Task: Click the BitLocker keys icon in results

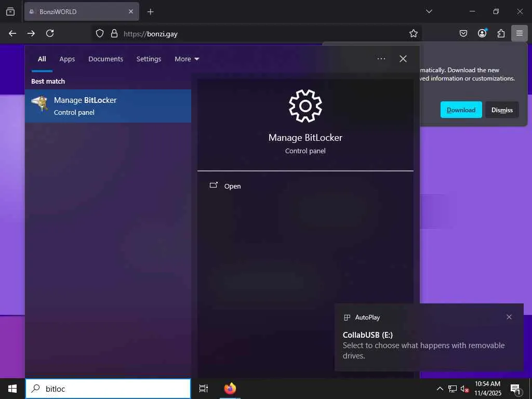Action: pyautogui.click(x=39, y=103)
